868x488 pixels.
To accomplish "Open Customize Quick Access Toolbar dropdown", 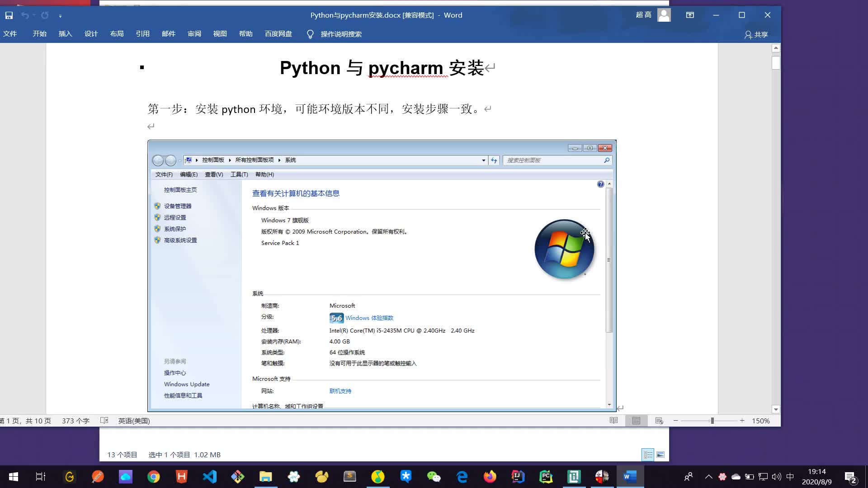I will pos(60,16).
